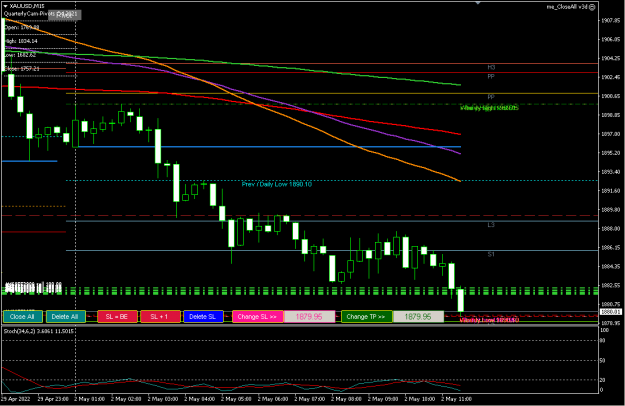The image size is (625, 406).
Task: Click the Change TP >> button
Action: click(366, 317)
